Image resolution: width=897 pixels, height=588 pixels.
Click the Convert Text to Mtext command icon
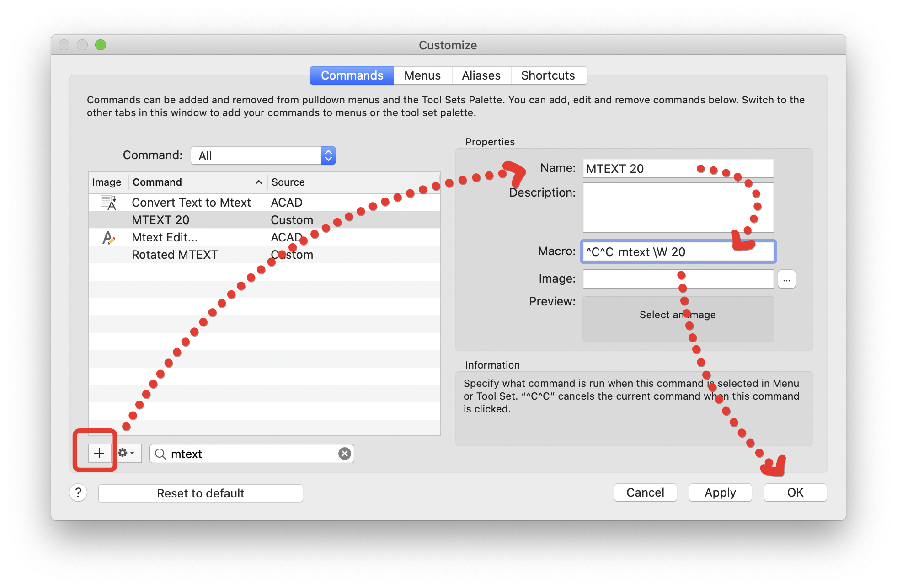point(108,202)
